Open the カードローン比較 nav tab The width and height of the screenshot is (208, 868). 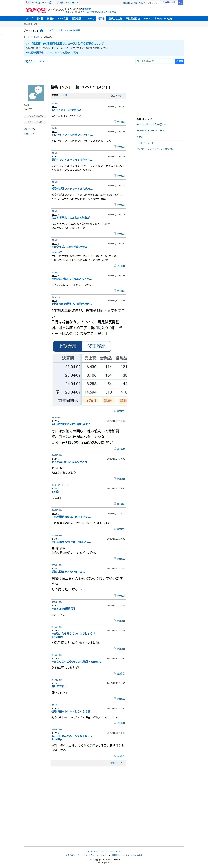(163, 19)
